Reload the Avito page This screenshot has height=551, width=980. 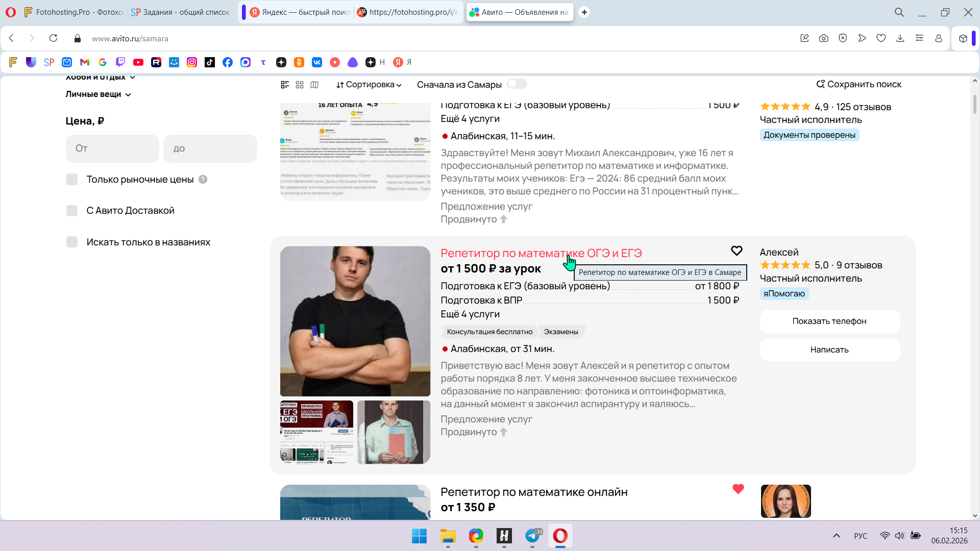coord(53,38)
